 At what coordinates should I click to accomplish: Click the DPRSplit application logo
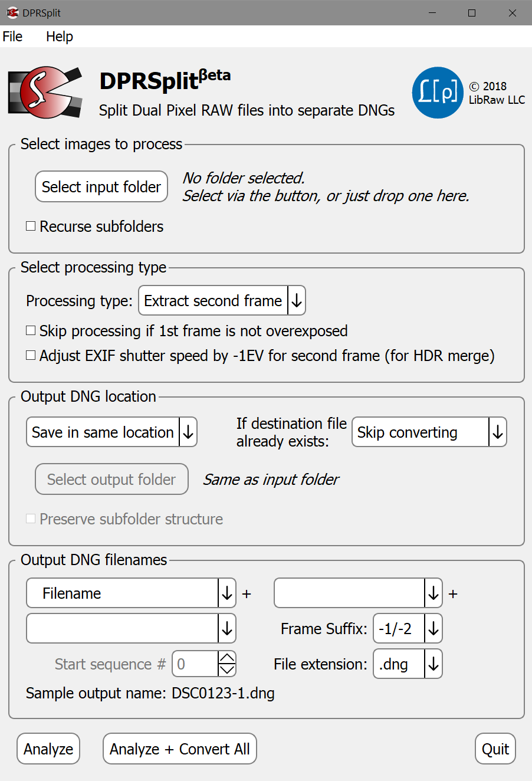[45, 92]
